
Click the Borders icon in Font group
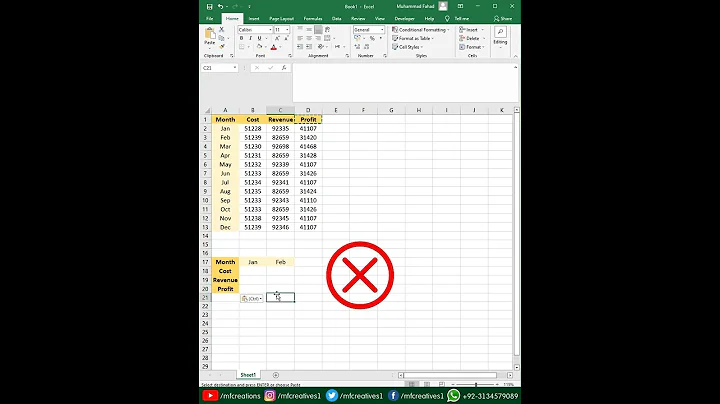click(242, 47)
